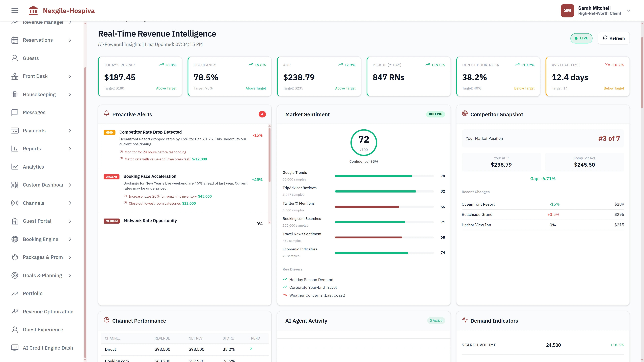Expand the Reservations menu item
The height and width of the screenshot is (362, 644).
pos(38,40)
